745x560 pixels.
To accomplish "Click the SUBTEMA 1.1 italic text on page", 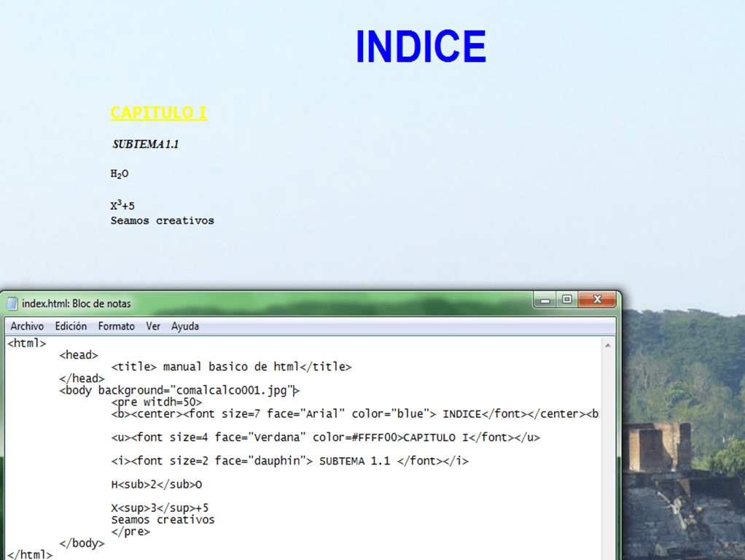I will (146, 144).
